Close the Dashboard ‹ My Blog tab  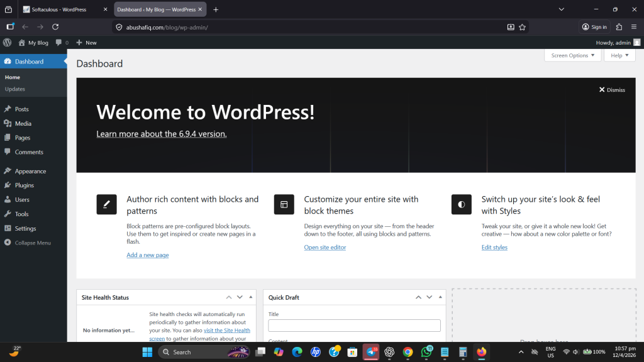tap(200, 9)
